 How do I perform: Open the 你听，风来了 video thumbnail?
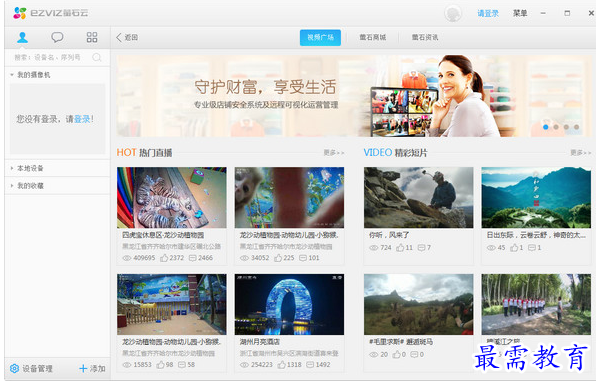point(418,197)
